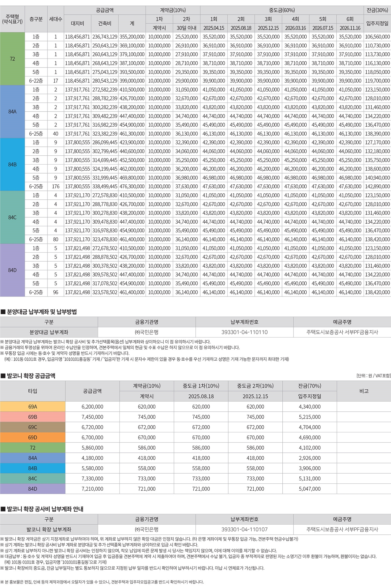Click the 층구분 column header
Image resolution: width=391 pixels, height=588 pixels.
click(x=36, y=19)
